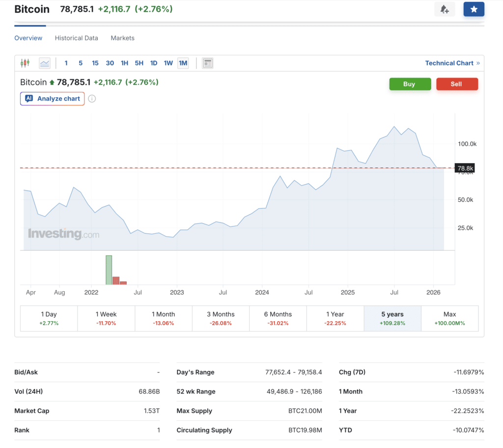This screenshot has height=448, width=503.
Task: Click the tall green volume bar
Action: click(x=109, y=270)
